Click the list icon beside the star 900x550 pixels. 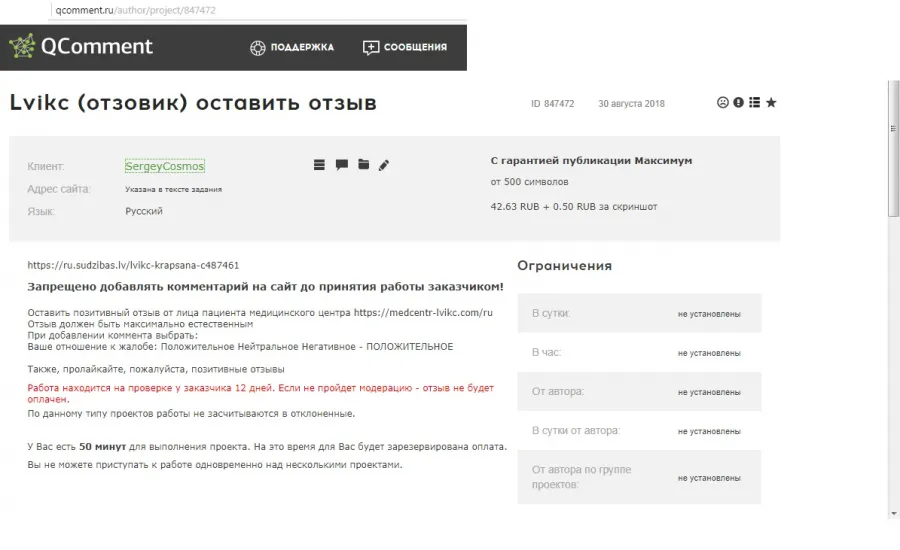(x=754, y=102)
